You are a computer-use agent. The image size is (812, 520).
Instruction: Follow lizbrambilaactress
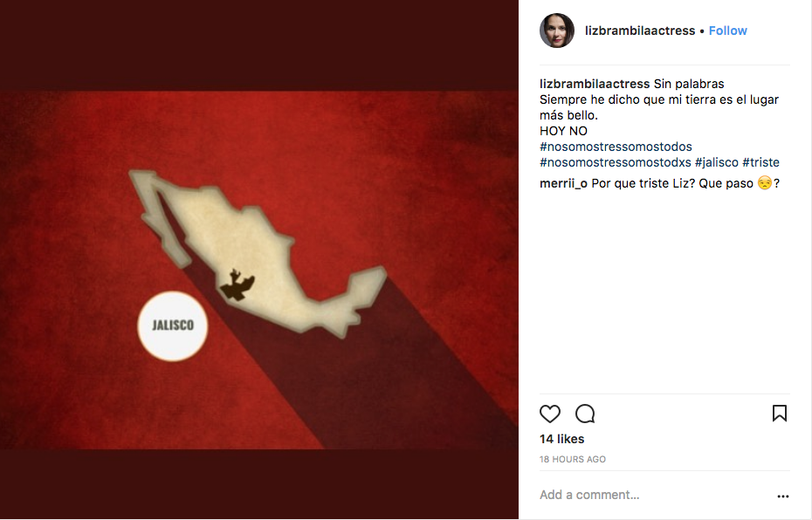click(x=727, y=31)
